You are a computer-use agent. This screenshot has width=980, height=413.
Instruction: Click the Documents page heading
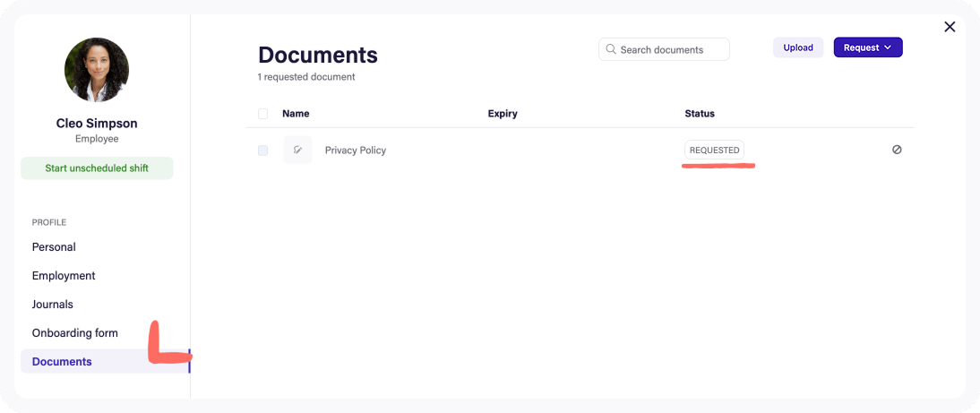[318, 55]
